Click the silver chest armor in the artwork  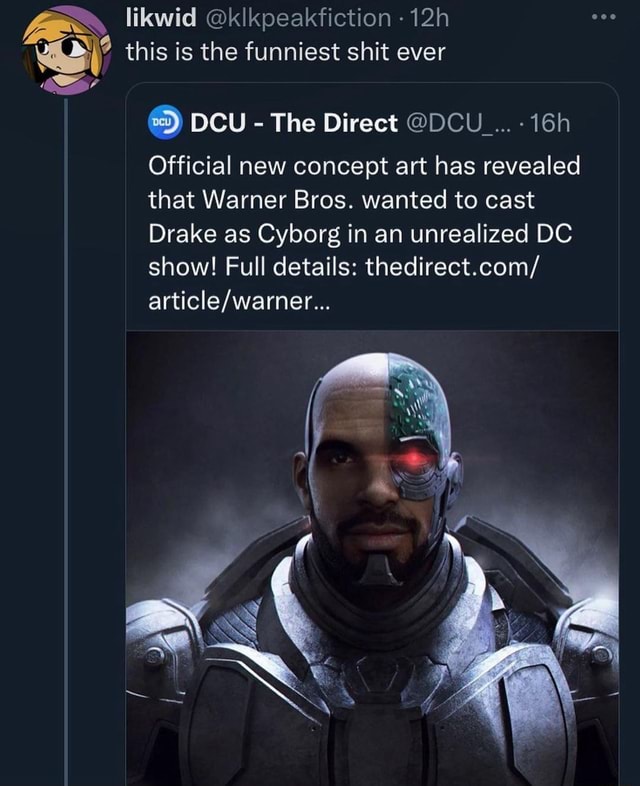(x=372, y=700)
